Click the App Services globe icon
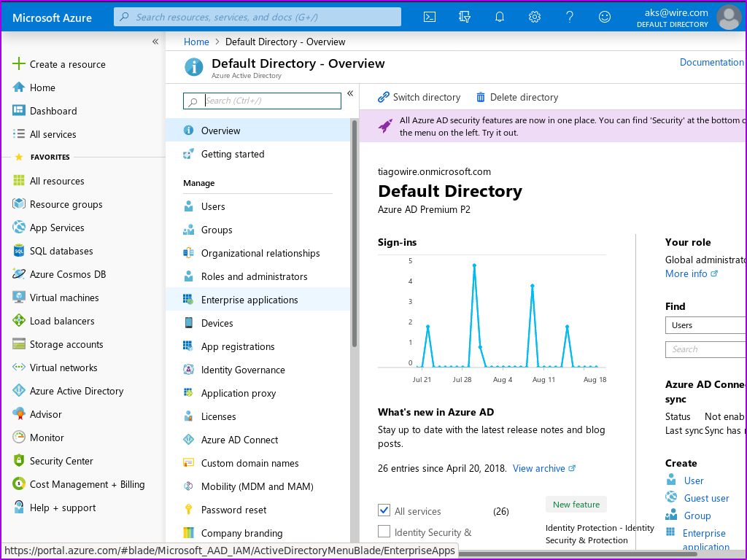 pos(18,227)
